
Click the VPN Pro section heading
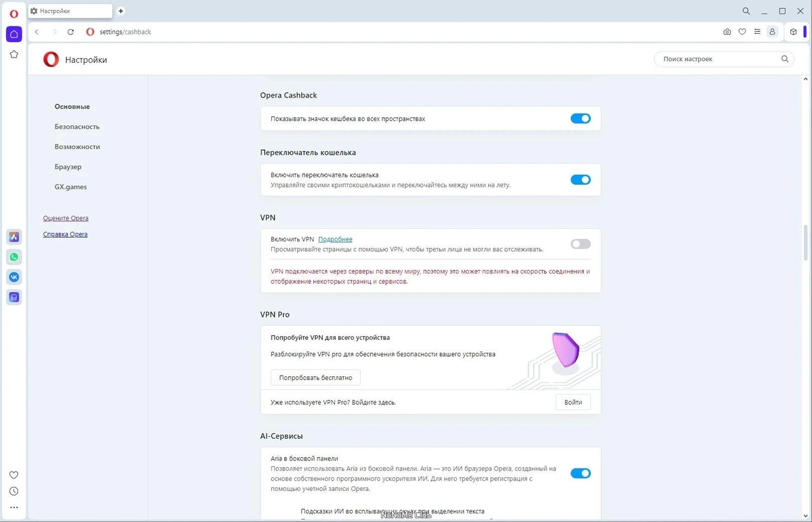click(x=275, y=315)
